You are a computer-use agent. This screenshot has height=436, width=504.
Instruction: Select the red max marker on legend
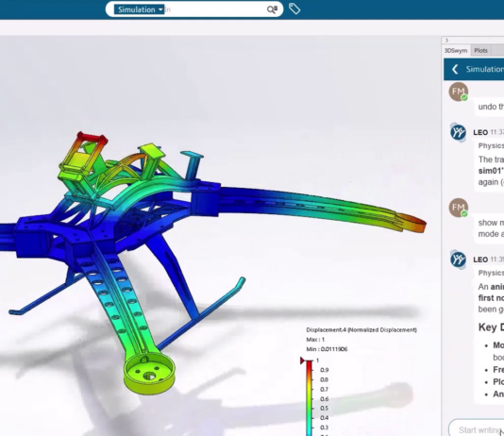point(302,361)
